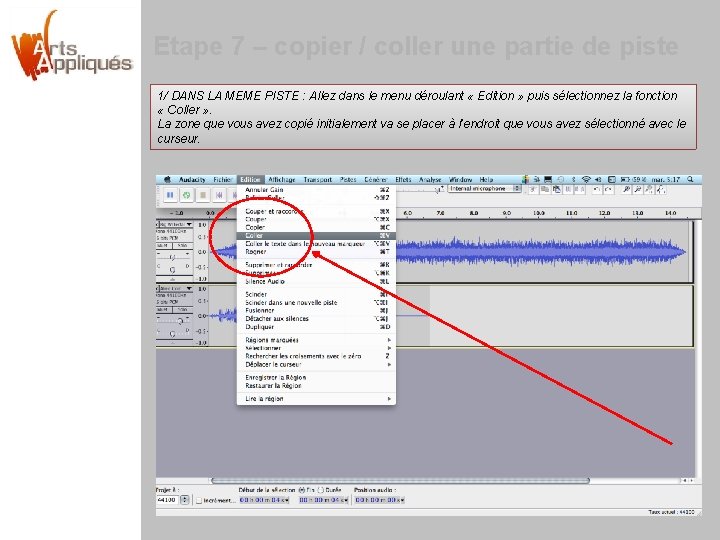The image size is (720, 540).
Task: Select the highlighted Coller menu entry
Action: coord(316,236)
